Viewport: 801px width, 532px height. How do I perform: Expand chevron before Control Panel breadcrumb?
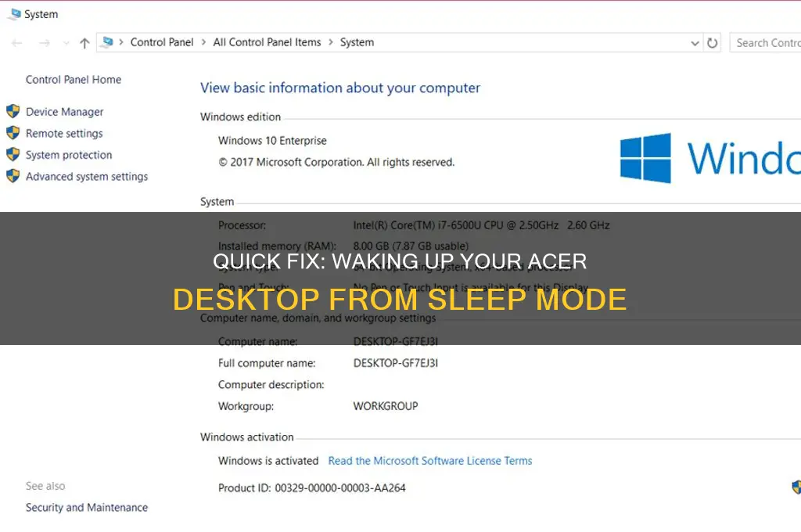click(x=121, y=42)
